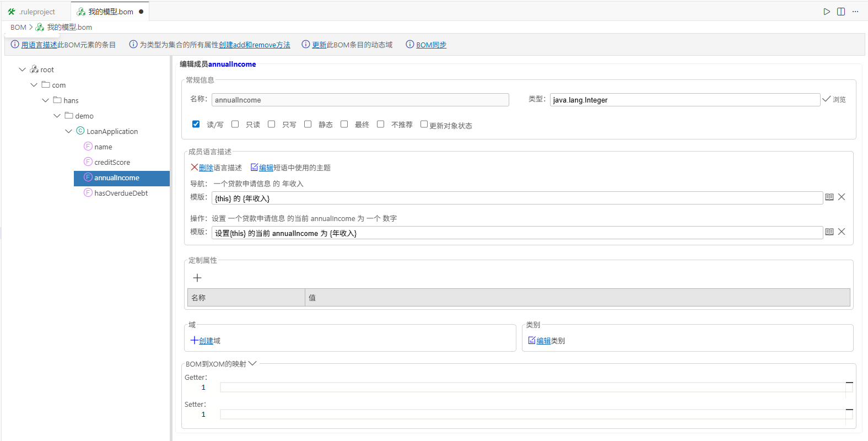
Task: Collapse the BOM到XOM的映射 section
Action: [x=252, y=363]
